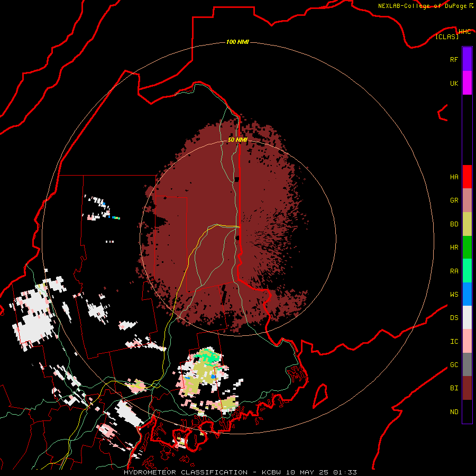
Task: Click the UK magenta legend swatch
Action: coord(467,83)
